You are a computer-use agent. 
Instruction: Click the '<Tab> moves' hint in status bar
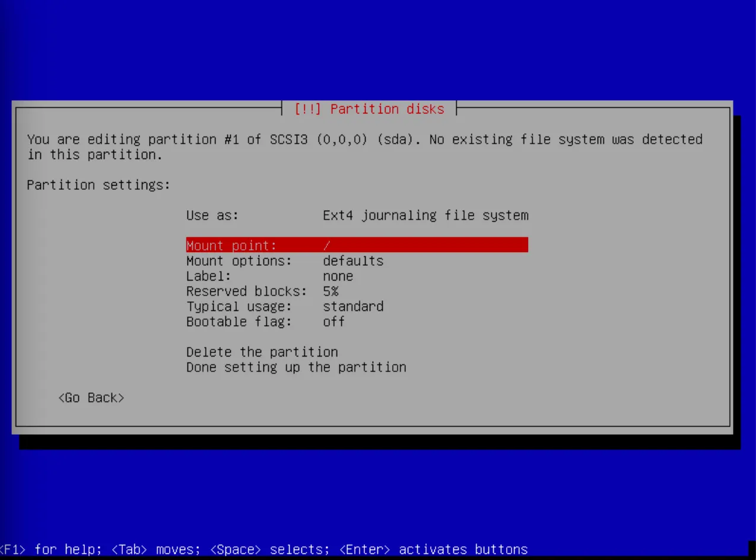click(155, 549)
